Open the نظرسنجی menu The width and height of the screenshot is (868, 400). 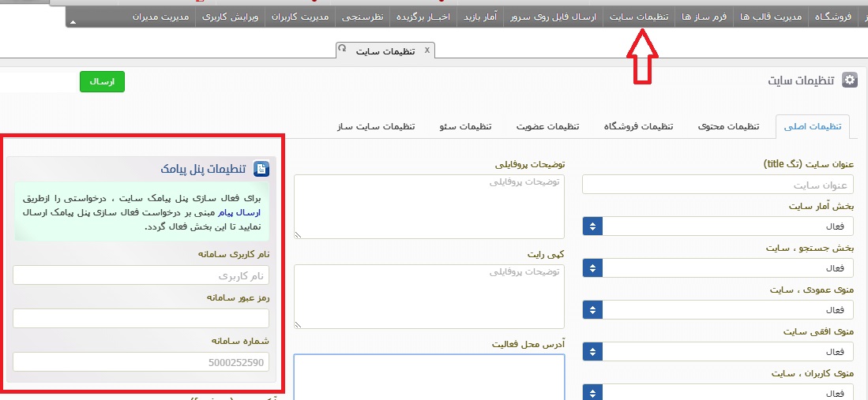(x=363, y=17)
